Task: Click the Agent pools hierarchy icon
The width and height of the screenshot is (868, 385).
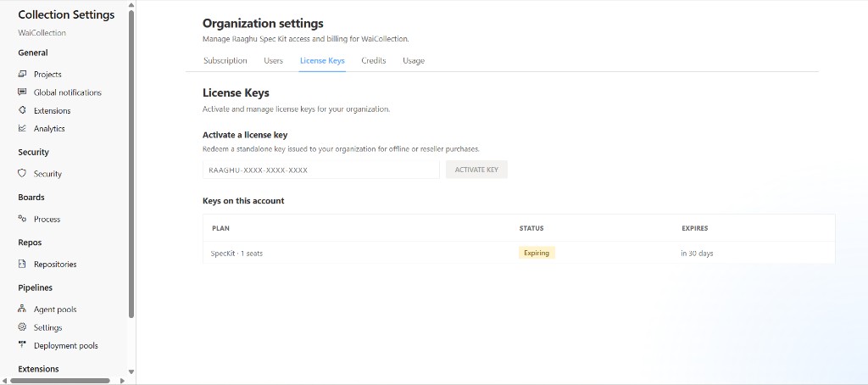Action: click(22, 310)
